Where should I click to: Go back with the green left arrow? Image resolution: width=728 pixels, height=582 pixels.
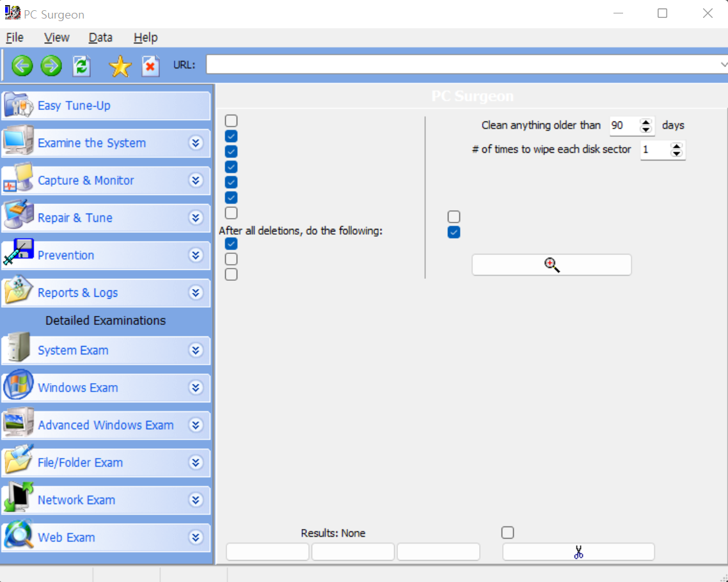22,65
